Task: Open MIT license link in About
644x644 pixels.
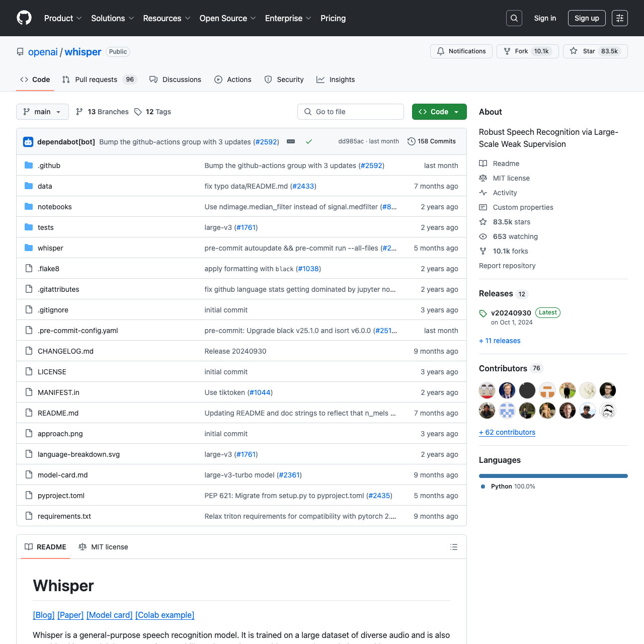Action: 504,178
